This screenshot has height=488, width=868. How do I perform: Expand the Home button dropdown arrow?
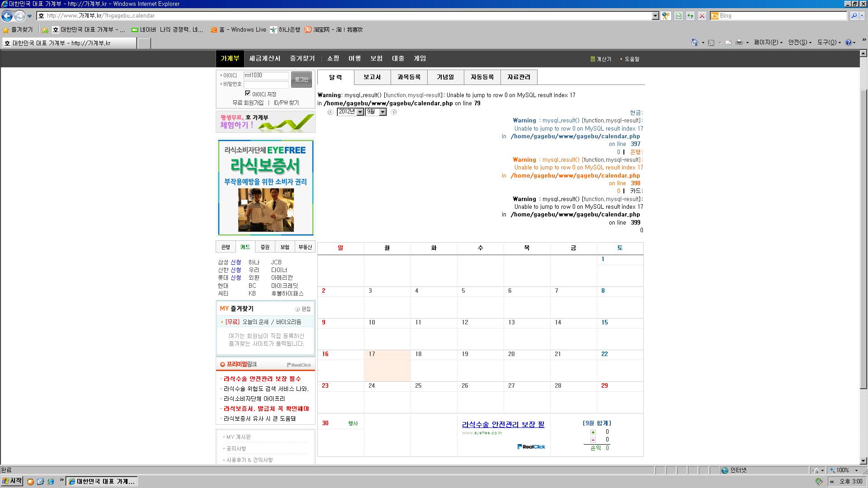tap(703, 43)
